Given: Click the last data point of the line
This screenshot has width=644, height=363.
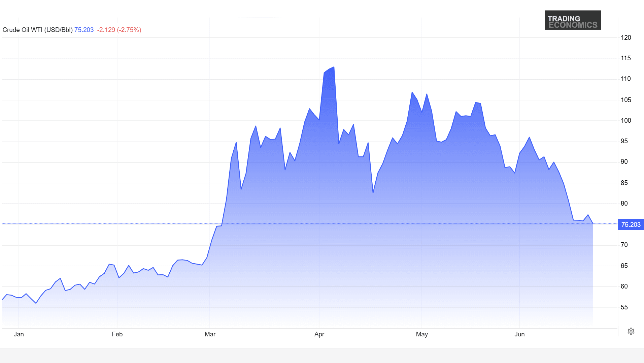Looking at the screenshot, I should (593, 223).
